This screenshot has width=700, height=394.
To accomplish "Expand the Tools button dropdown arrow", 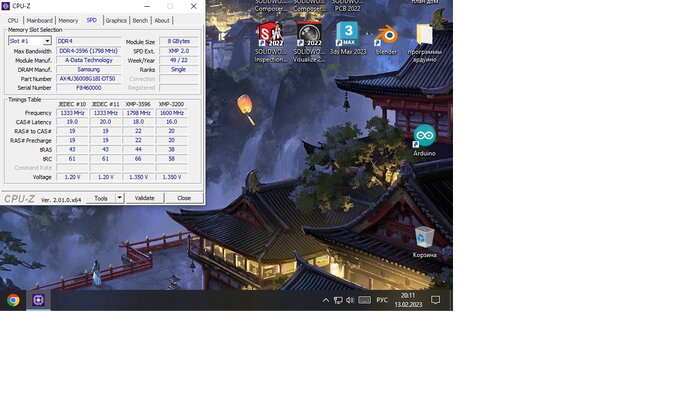I will tap(119, 198).
